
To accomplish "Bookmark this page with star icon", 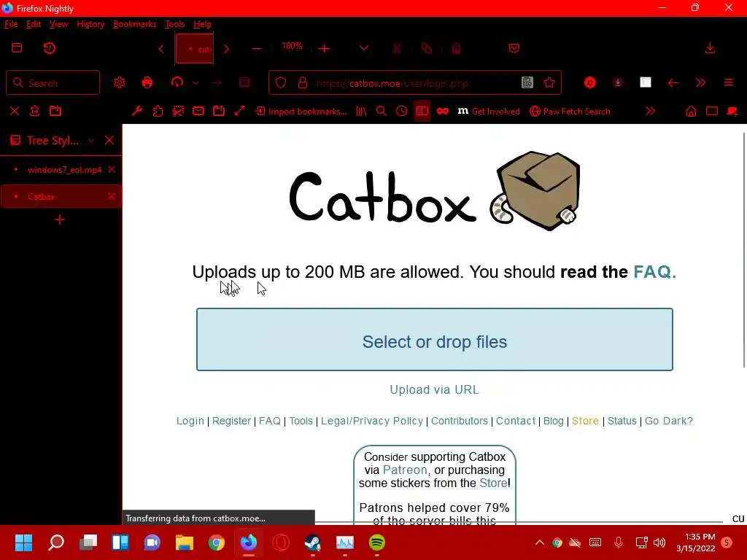I will [549, 83].
